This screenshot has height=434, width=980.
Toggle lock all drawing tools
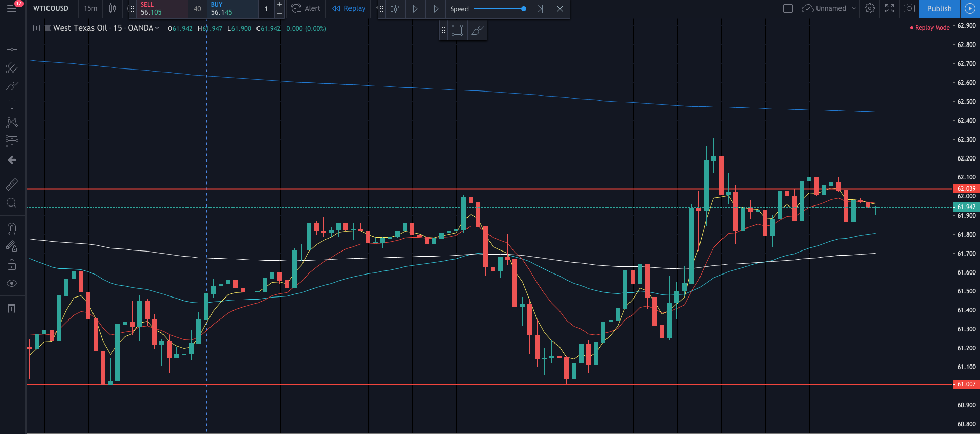click(11, 265)
